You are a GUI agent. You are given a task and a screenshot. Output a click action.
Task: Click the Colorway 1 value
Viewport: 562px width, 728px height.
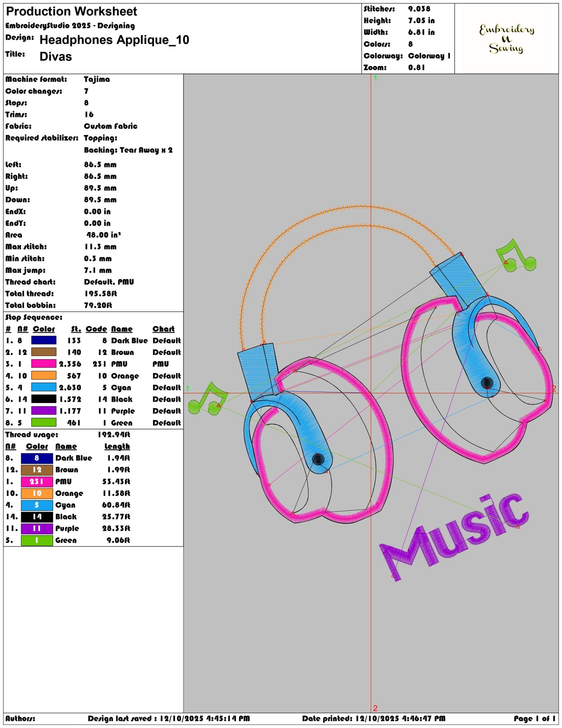pos(429,56)
